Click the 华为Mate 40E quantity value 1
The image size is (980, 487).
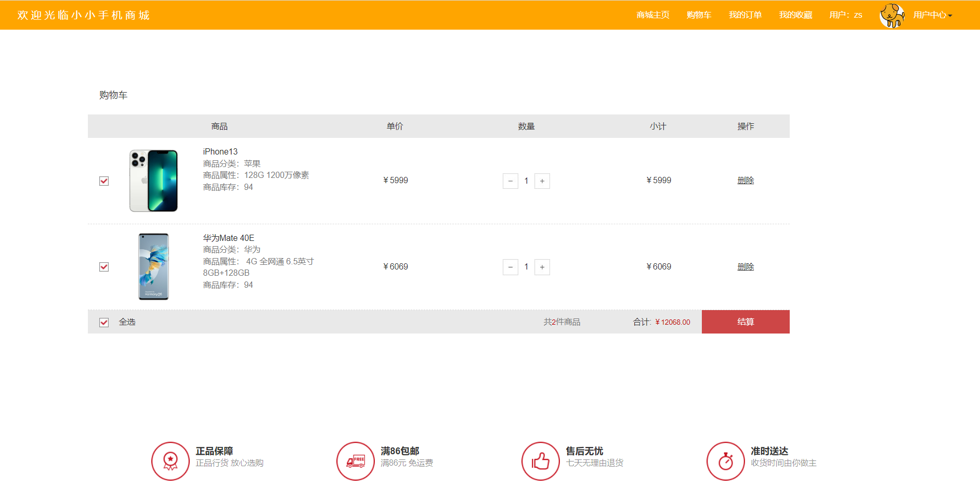[x=526, y=267]
